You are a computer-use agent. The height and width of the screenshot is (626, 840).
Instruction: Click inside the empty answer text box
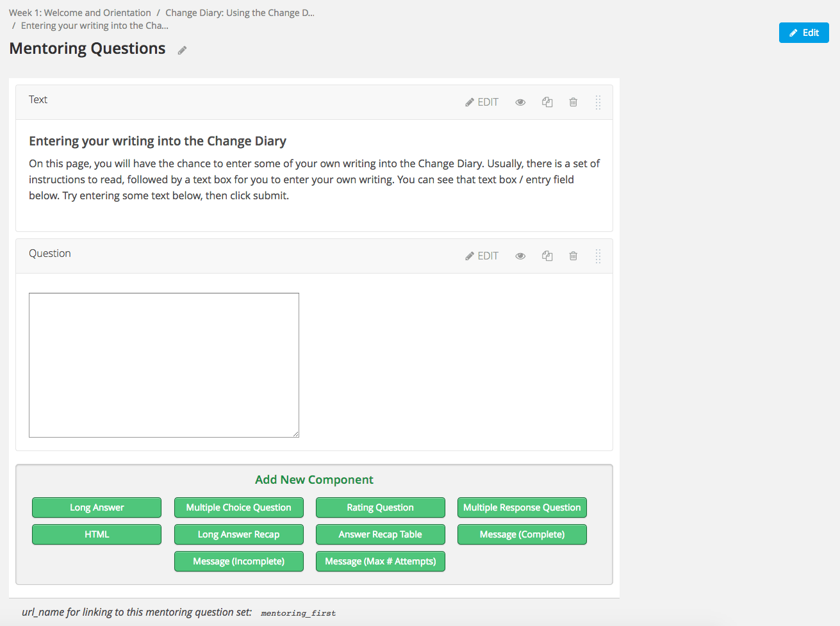(x=163, y=364)
